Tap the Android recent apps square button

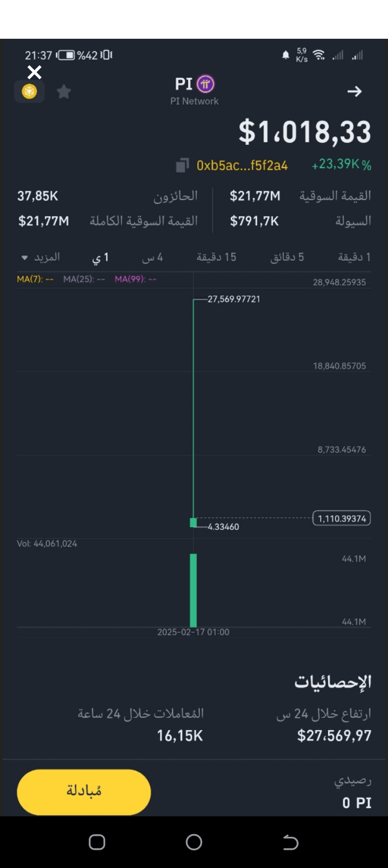(x=97, y=842)
